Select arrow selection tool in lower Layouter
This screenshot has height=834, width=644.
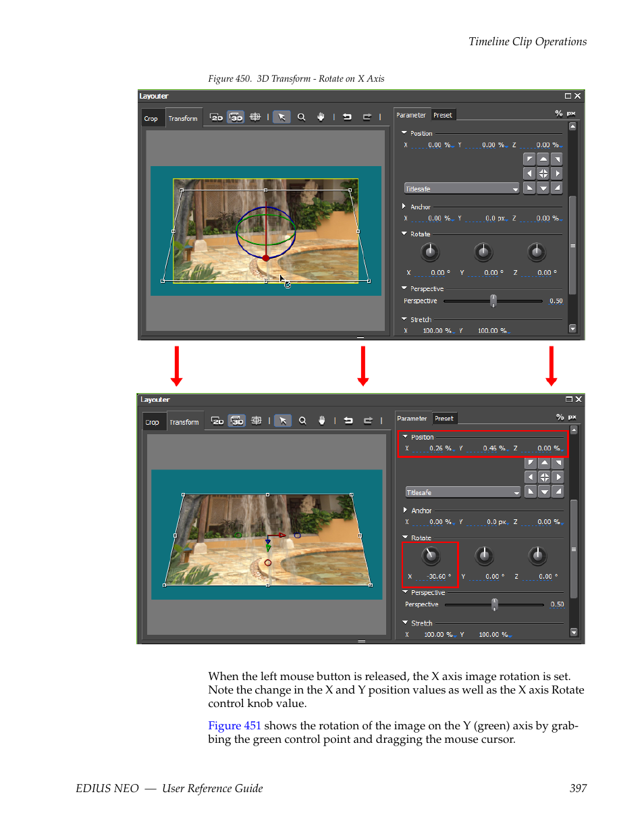point(284,421)
